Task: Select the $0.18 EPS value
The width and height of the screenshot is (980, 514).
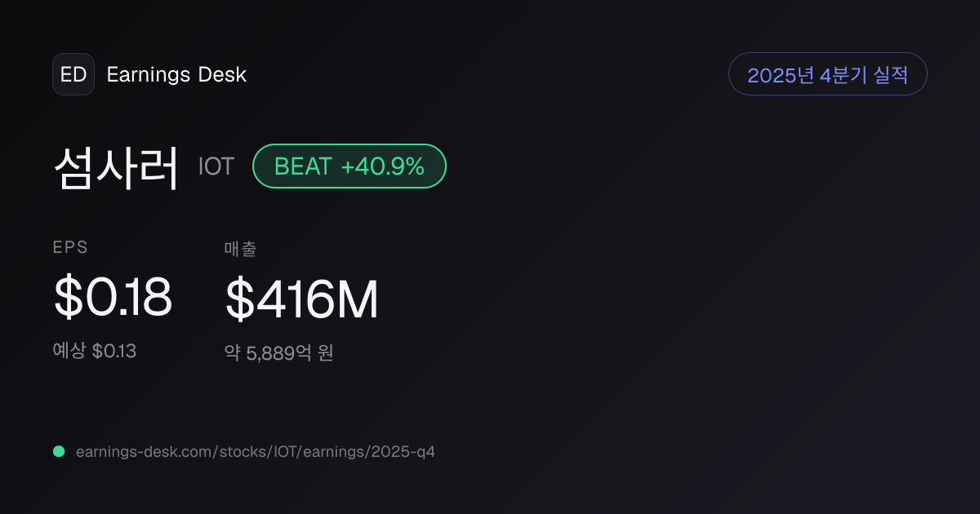Action: pyautogui.click(x=113, y=298)
